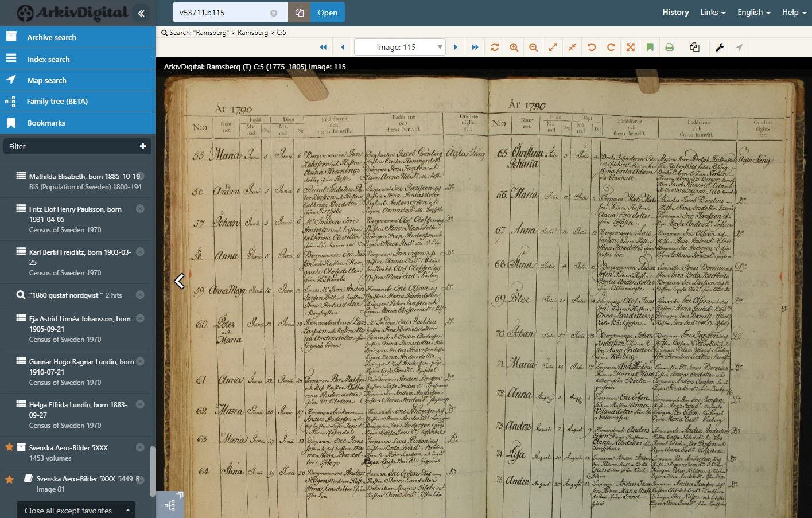Skip back to first image

tap(323, 48)
